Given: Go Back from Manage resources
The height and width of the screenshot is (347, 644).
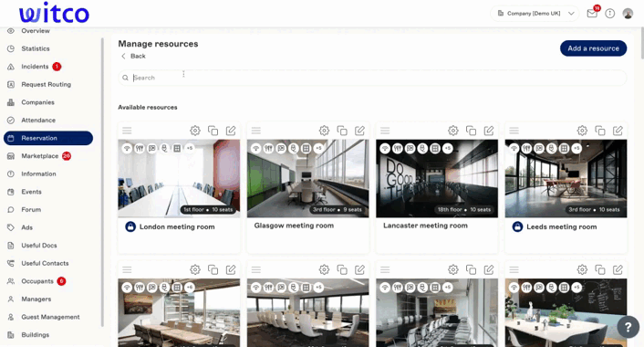Looking at the screenshot, I should click(133, 56).
